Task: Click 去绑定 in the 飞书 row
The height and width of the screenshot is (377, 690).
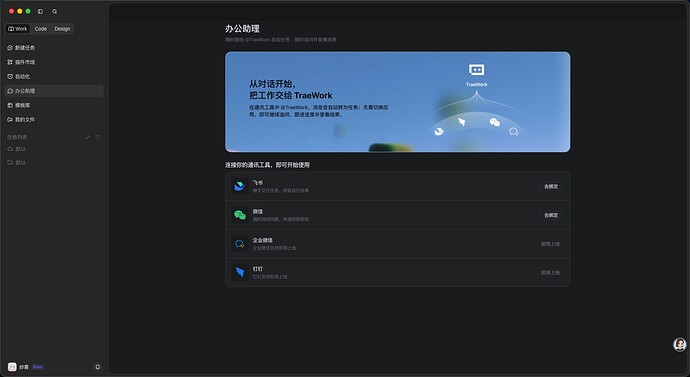Action: pyautogui.click(x=551, y=187)
